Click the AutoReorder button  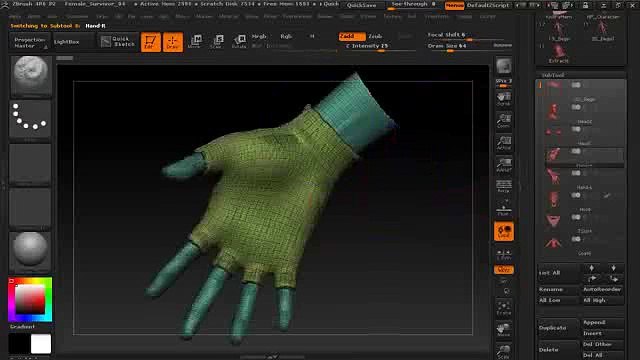(602, 289)
